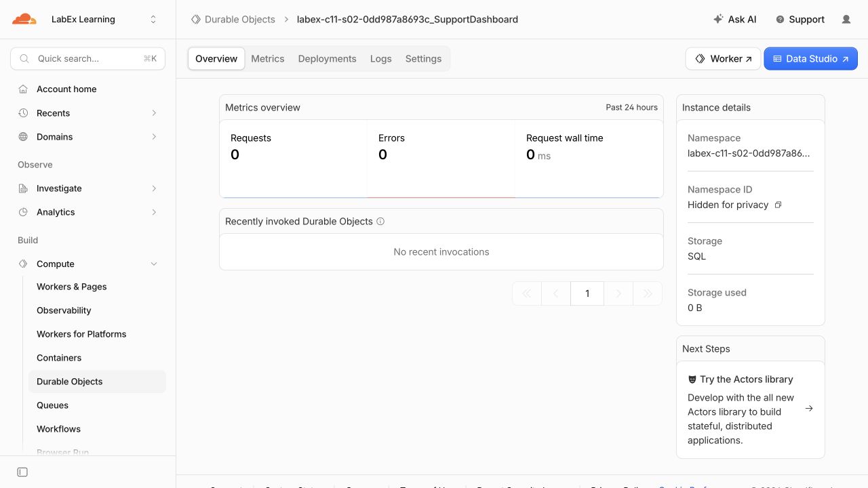Viewport: 868px width, 488px height.
Task: Click the Investigate document icon
Action: coord(23,188)
